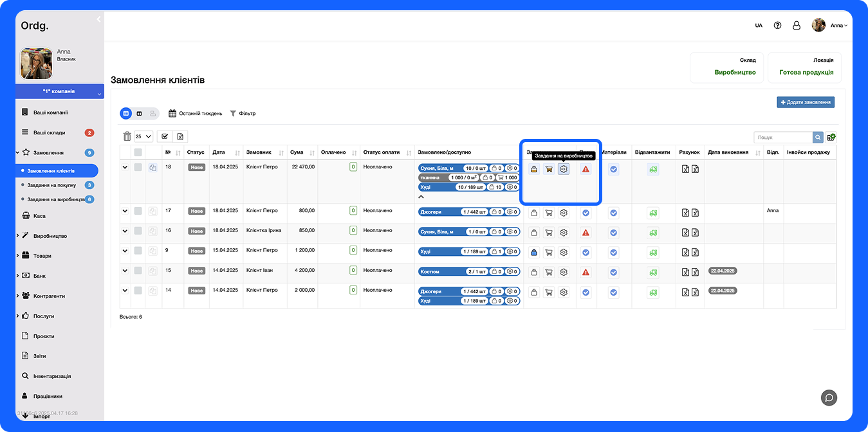Click the blue lock icon for order 9
Screen dimensions: 868x432
(534, 253)
